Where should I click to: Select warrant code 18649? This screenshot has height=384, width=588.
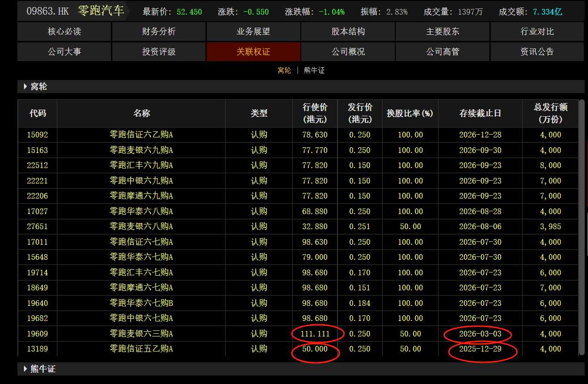[38, 288]
